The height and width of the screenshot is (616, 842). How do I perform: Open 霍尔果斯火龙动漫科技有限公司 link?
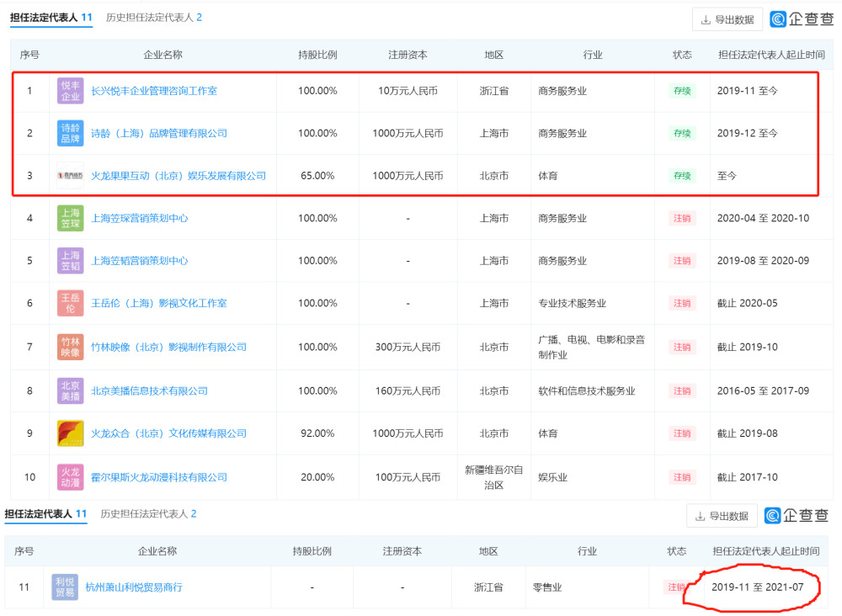(159, 477)
